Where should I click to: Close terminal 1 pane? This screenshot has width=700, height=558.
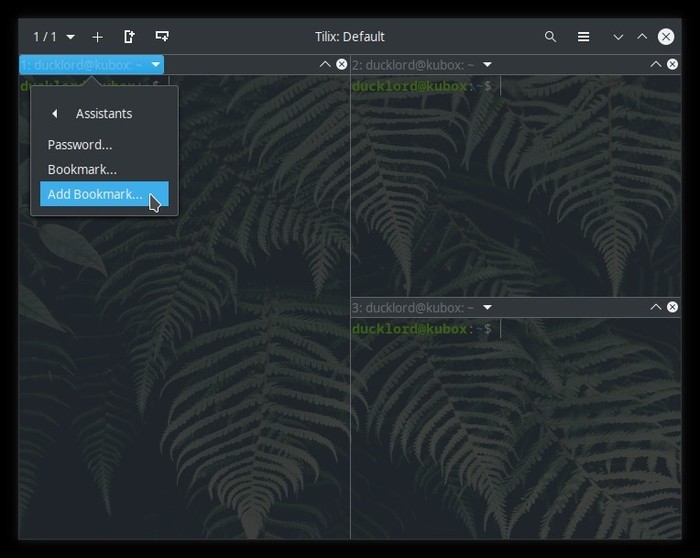tap(342, 64)
